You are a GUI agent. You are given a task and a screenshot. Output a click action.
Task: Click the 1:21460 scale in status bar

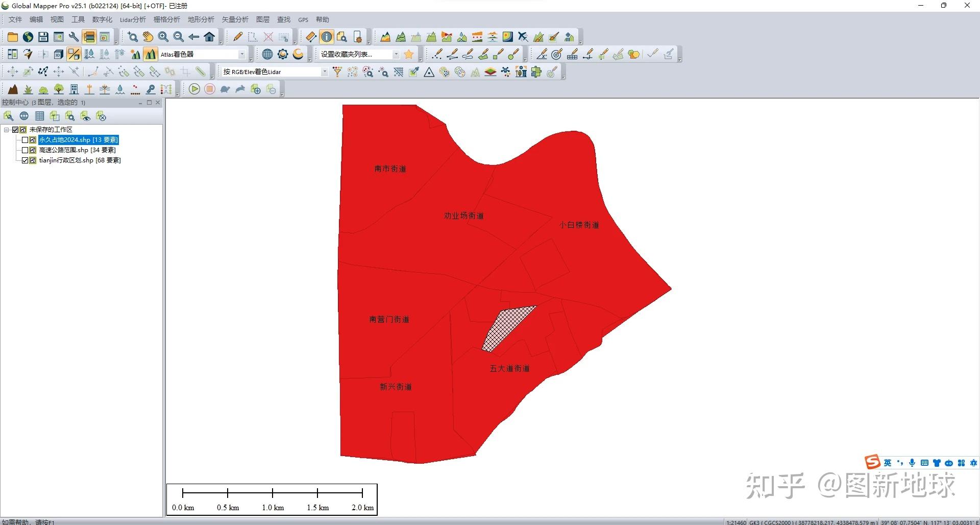click(737, 522)
